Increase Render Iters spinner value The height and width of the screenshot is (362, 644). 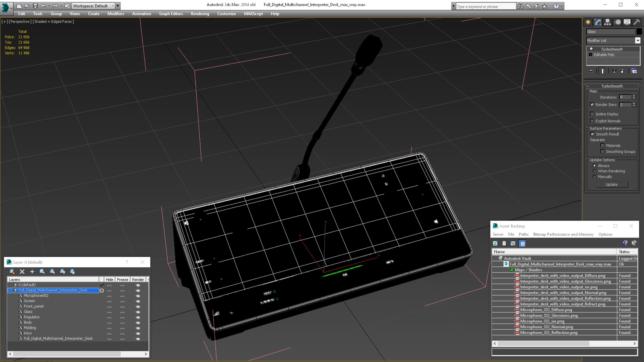[634, 103]
